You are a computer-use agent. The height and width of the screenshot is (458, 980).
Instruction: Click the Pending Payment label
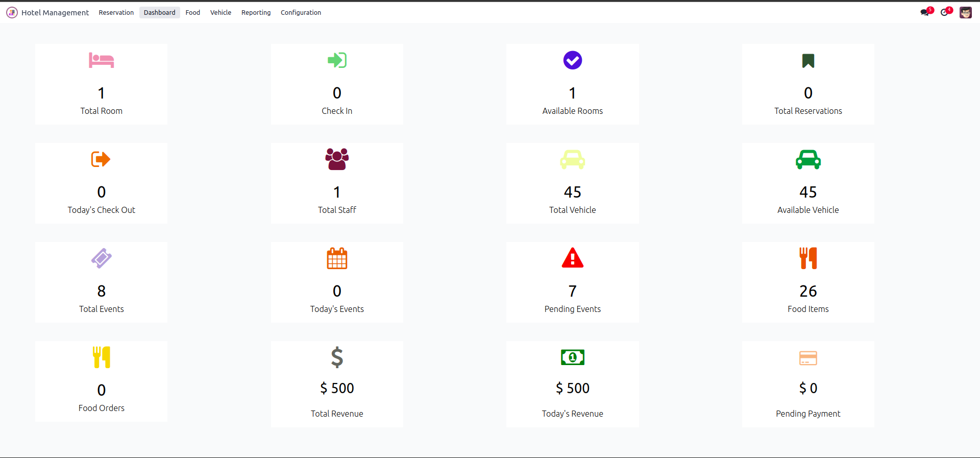808,414
